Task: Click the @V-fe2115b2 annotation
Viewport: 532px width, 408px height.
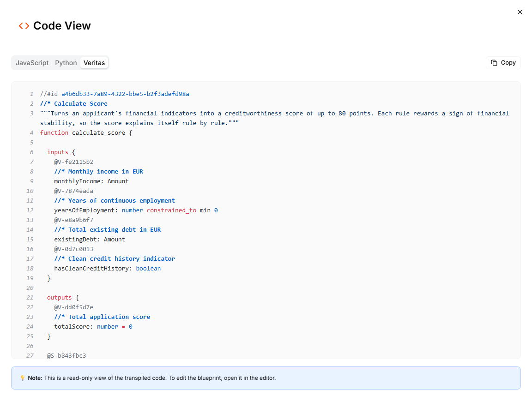Action: [x=73, y=162]
